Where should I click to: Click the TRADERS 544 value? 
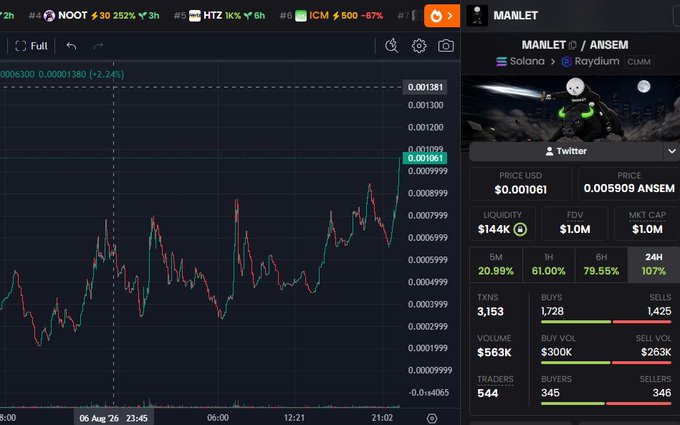487,393
